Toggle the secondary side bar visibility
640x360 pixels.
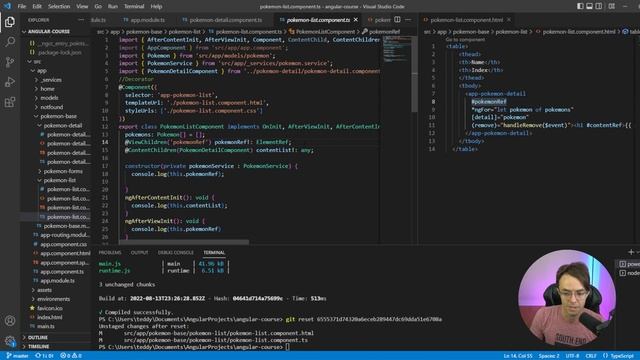[x=599, y=6]
